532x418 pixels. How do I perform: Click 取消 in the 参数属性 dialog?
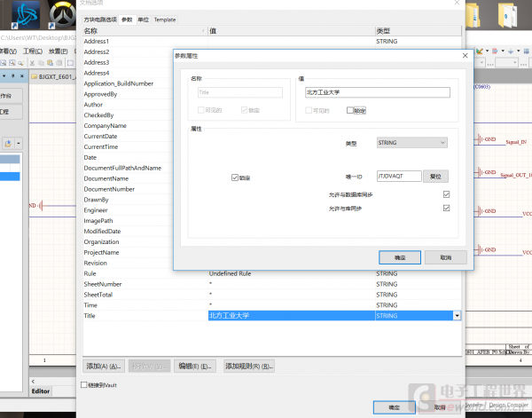coord(446,257)
